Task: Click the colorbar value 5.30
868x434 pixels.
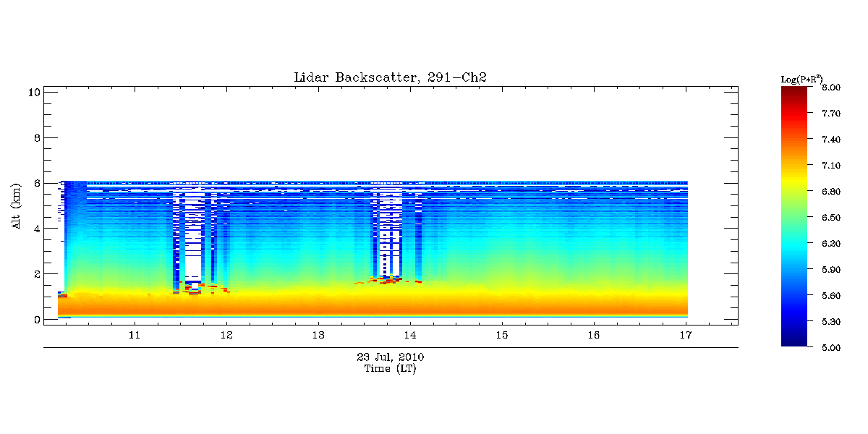Action: pyautogui.click(x=830, y=321)
